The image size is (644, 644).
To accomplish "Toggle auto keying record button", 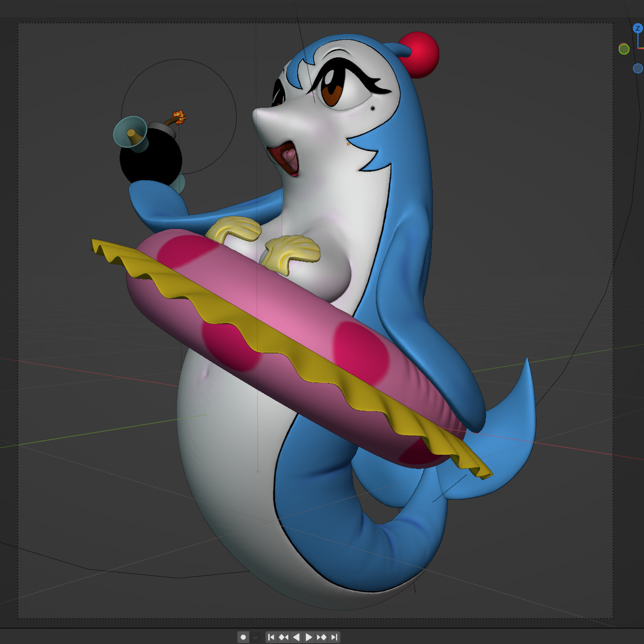I will (x=244, y=637).
